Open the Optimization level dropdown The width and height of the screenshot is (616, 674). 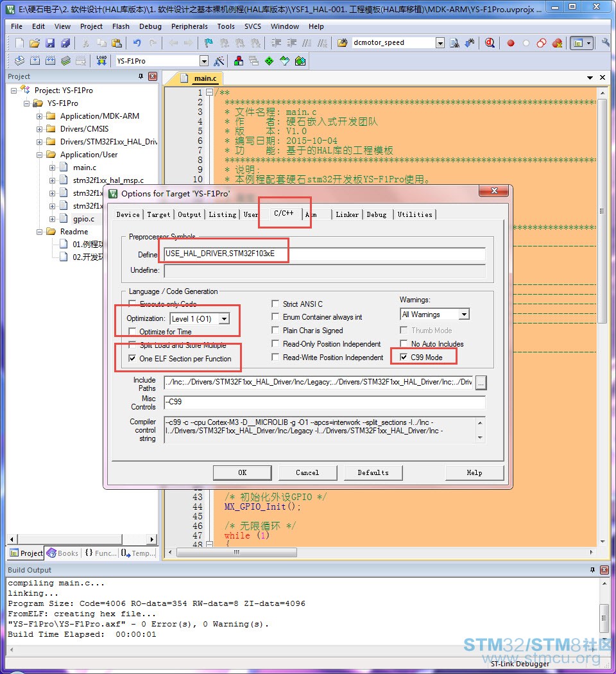click(224, 318)
